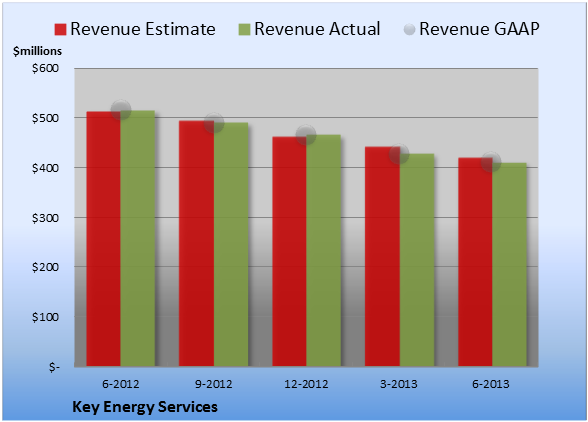The height and width of the screenshot is (422, 588).
Task: Select the red estimate bar for 6-2012
Action: tap(104, 239)
